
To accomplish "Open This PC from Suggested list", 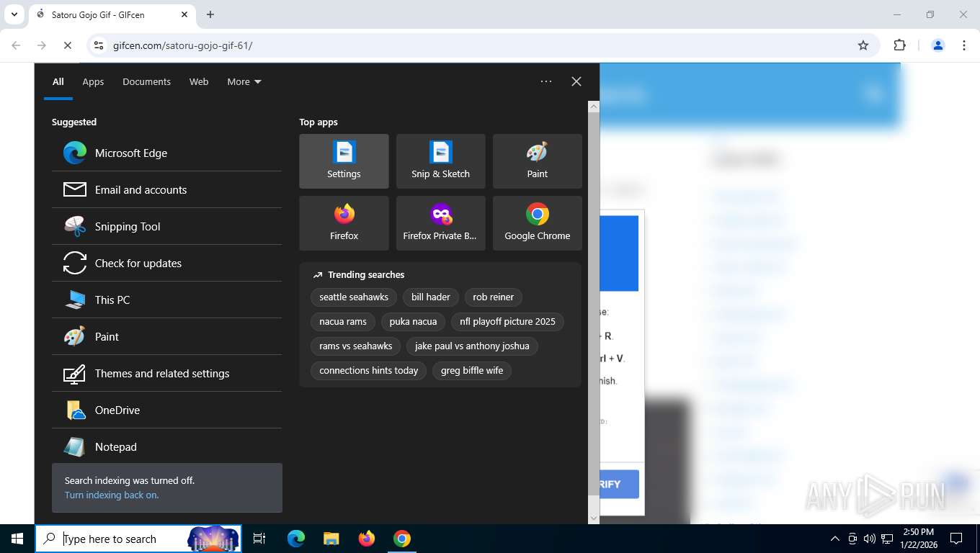I will (x=166, y=300).
